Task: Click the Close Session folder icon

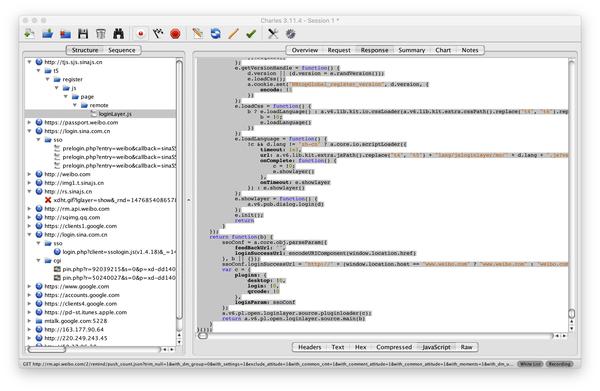Action: coord(65,34)
